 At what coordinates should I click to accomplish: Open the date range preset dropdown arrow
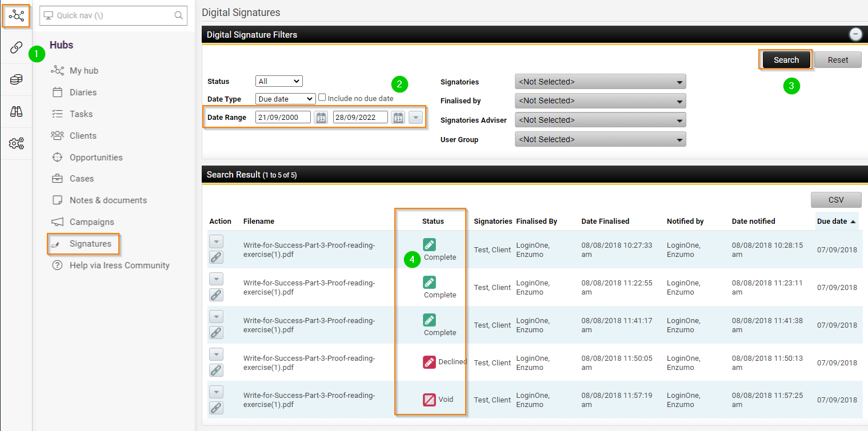(416, 118)
